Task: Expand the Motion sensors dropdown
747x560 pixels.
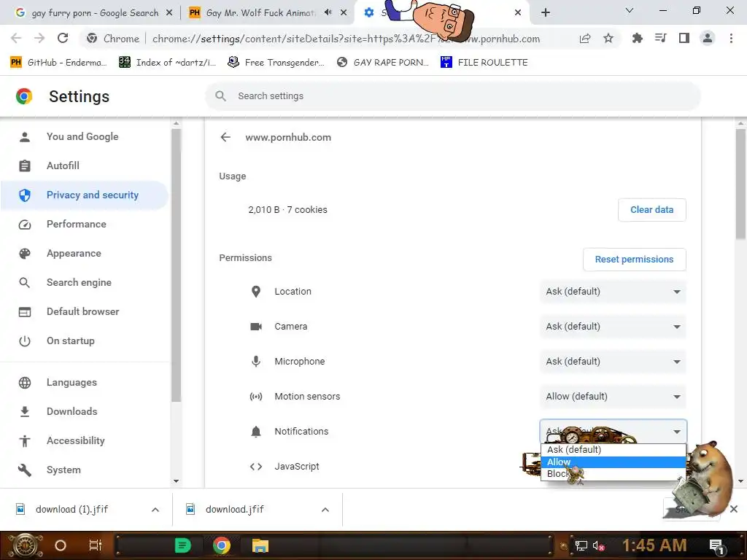Action: point(613,396)
